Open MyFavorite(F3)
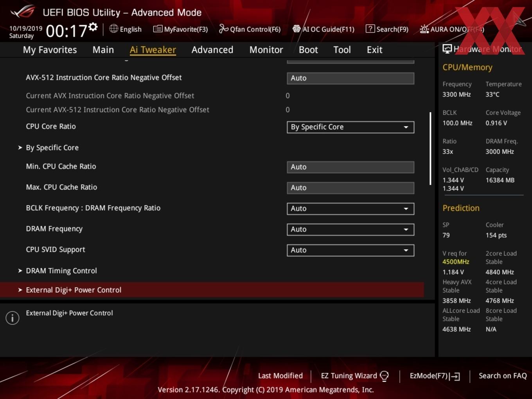Screen dimensions: 532x399 click(x=181, y=29)
